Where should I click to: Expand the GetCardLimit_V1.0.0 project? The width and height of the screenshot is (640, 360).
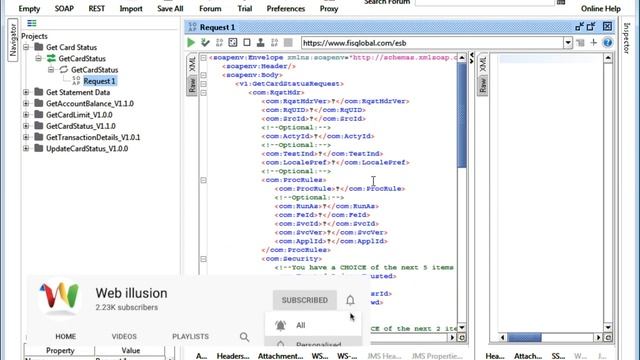26,115
